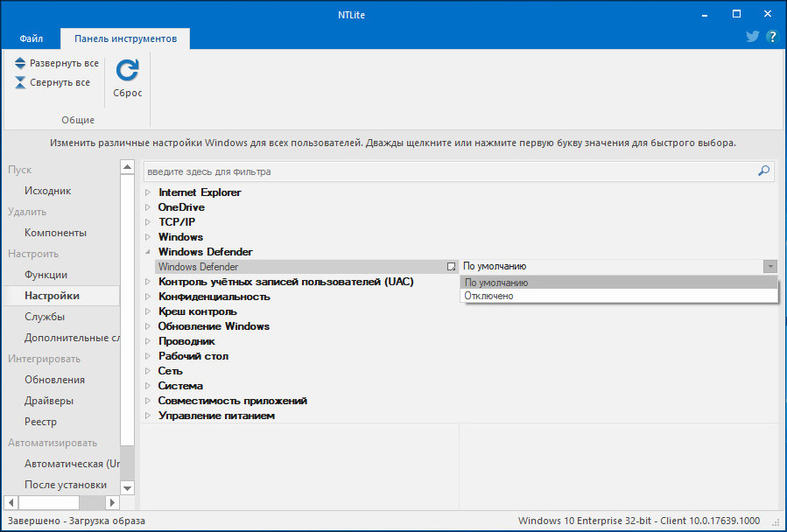The image size is (787, 532).
Task: Collapse the Windows Defender group
Action: tap(148, 252)
